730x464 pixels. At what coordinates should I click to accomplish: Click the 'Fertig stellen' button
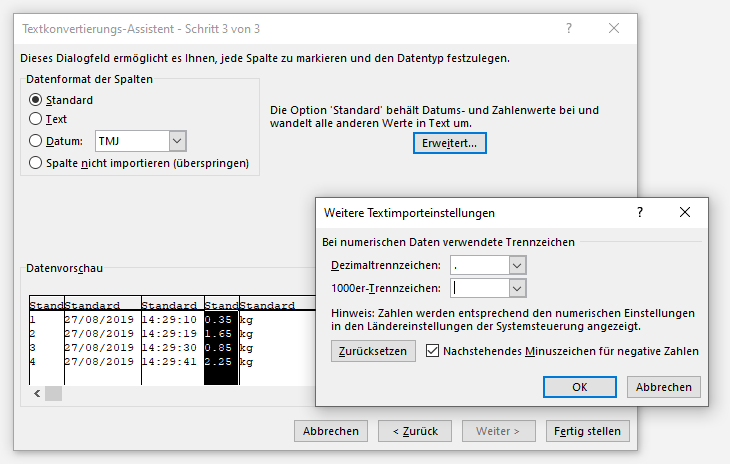587,431
